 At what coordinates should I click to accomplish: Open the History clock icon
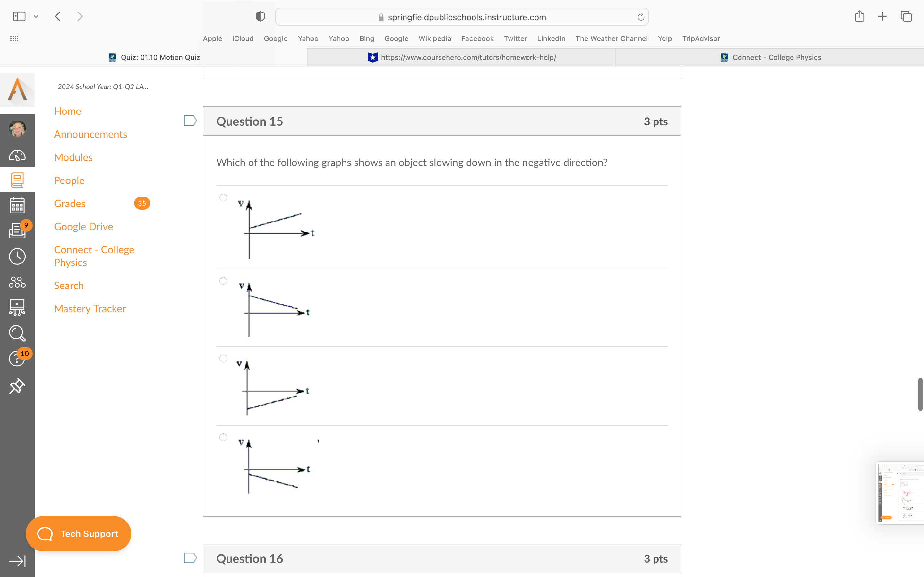click(17, 256)
